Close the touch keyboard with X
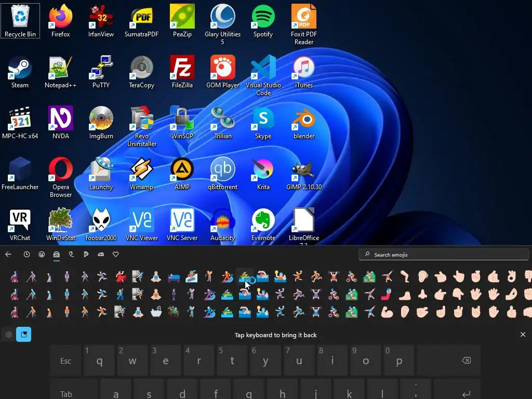Viewport: 532px width, 399px height. pos(523,335)
